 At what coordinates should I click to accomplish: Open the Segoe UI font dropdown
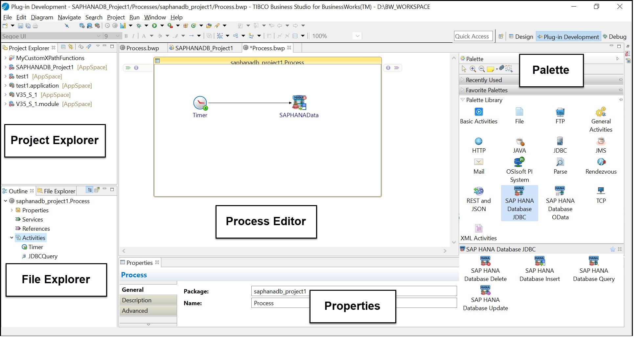[x=99, y=36]
